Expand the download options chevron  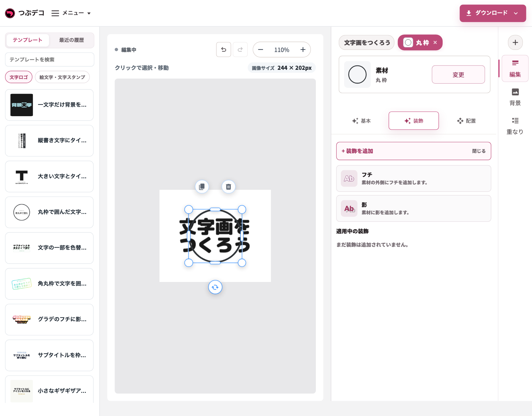click(x=516, y=13)
